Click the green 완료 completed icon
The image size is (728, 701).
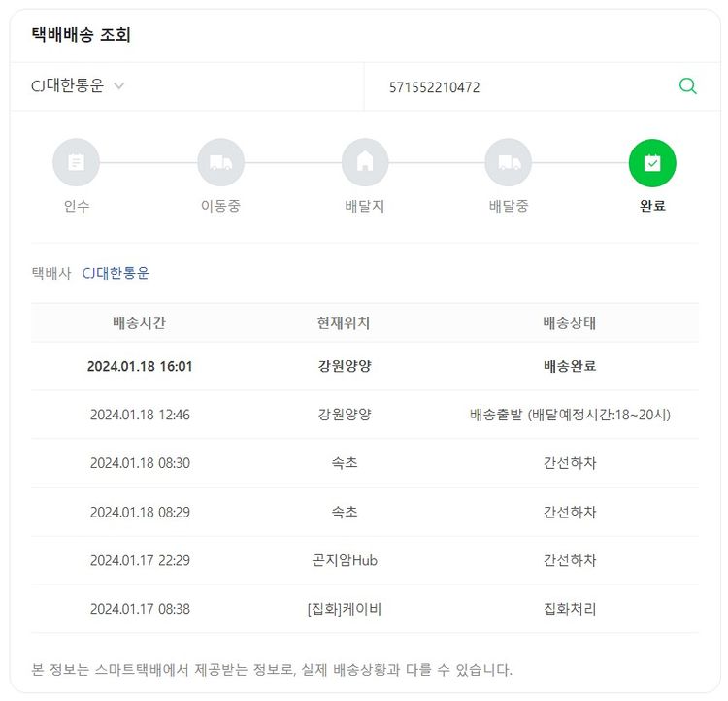coord(652,162)
